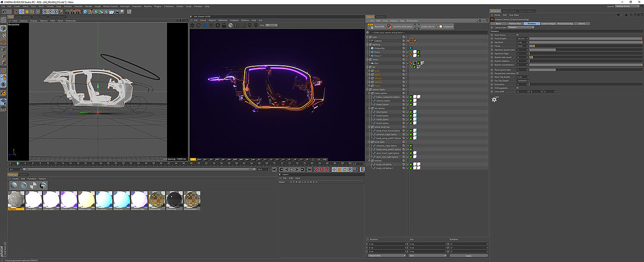Click the lock resolution icon in Live Viewer
This screenshot has height=262, width=644.
[224, 25]
